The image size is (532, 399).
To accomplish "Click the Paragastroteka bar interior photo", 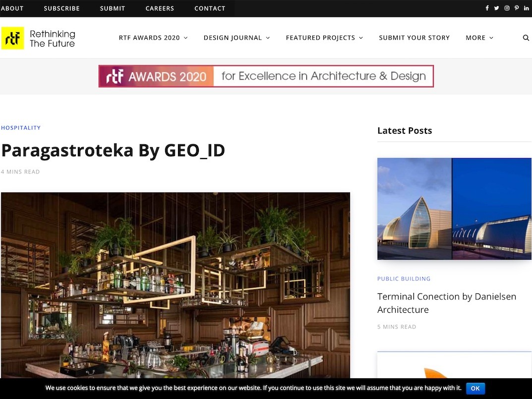I will tap(176, 285).
